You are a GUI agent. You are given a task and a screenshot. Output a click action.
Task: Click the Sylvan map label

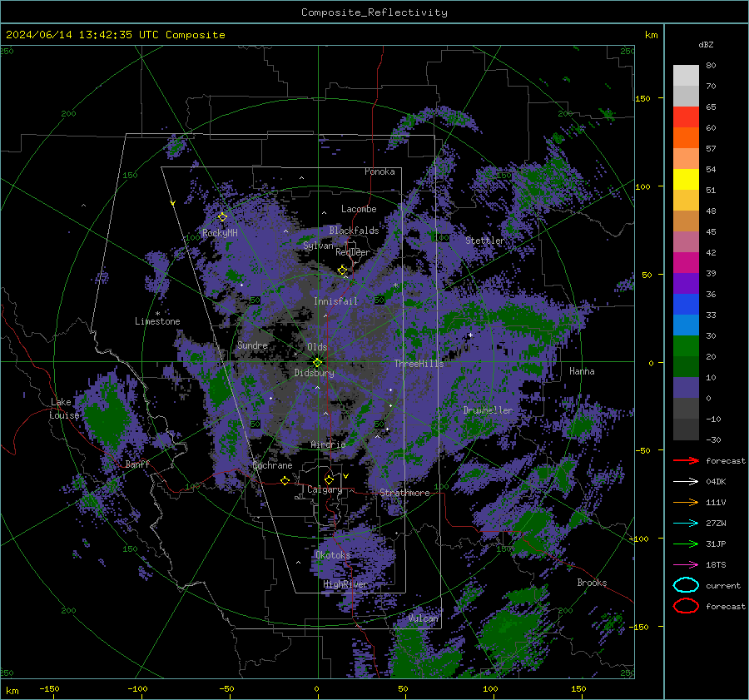(318, 246)
